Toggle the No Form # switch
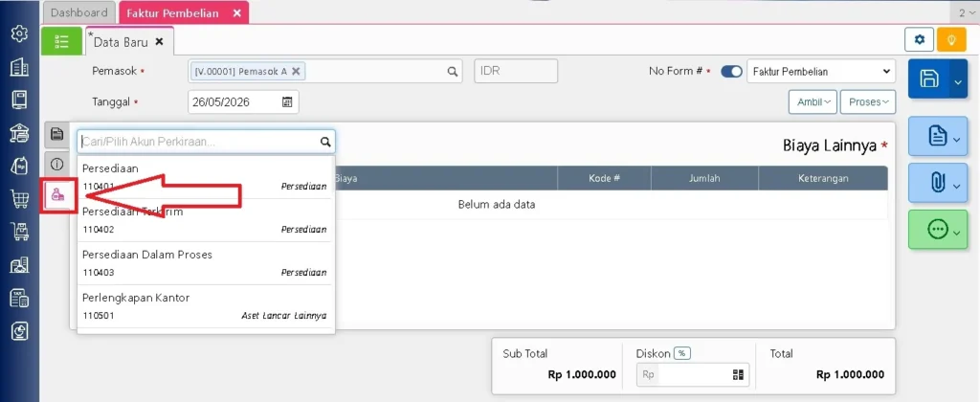Viewport: 980px width, 402px height. [x=731, y=71]
